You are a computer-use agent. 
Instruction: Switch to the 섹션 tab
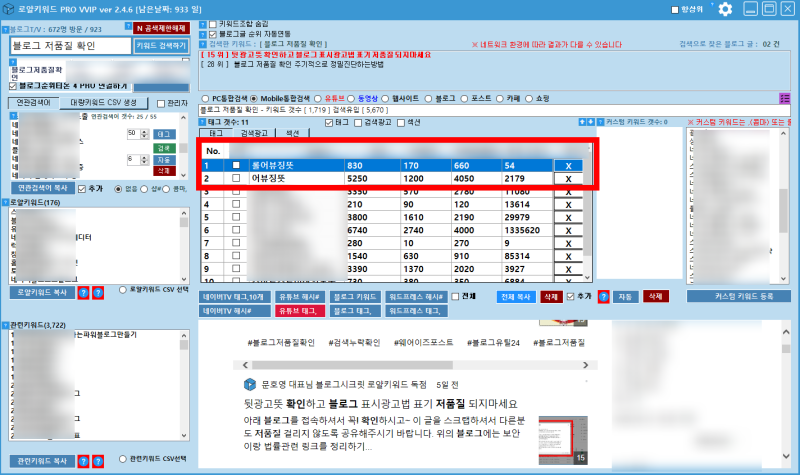click(x=293, y=133)
